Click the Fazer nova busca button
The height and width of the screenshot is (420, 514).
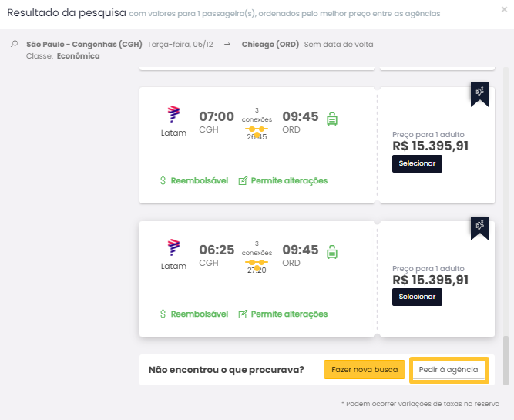point(365,370)
